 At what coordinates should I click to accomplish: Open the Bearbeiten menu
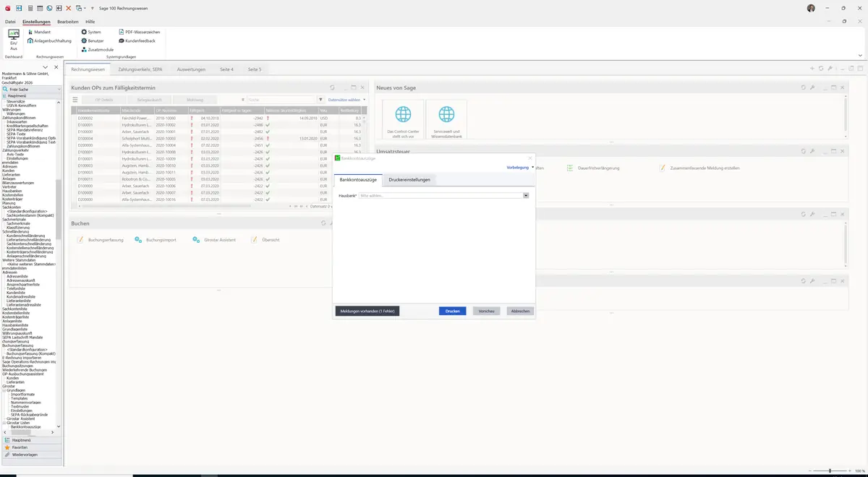[x=68, y=22]
